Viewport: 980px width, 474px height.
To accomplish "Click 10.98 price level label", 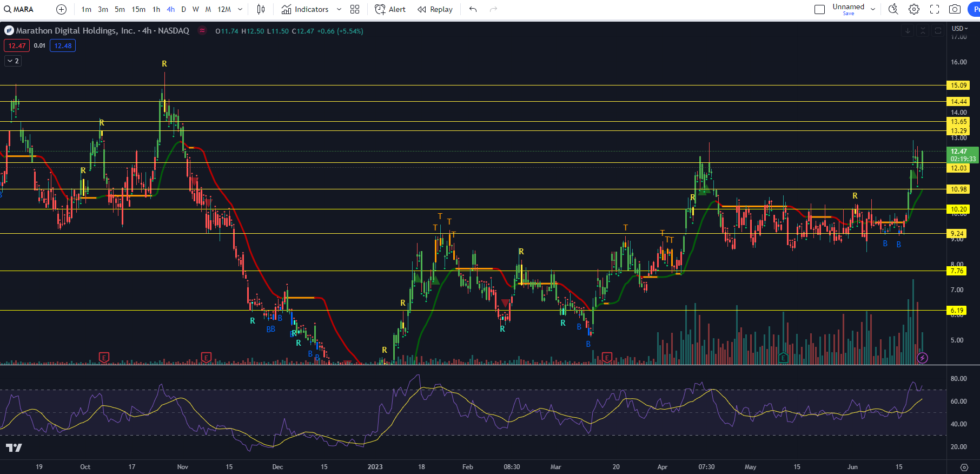I will (958, 189).
